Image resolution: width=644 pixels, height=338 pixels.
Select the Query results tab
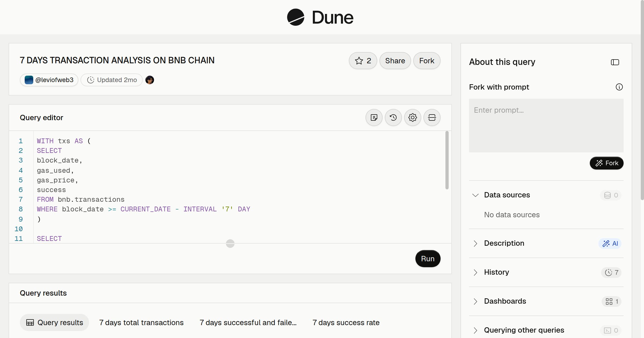(x=54, y=322)
